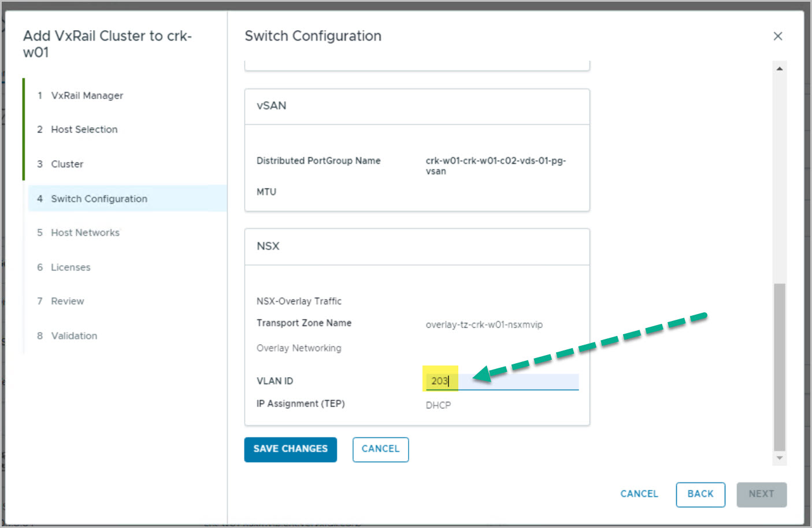Cancel the wizard using footer Cancel link
Image resolution: width=812 pixels, height=528 pixels.
[x=639, y=494]
